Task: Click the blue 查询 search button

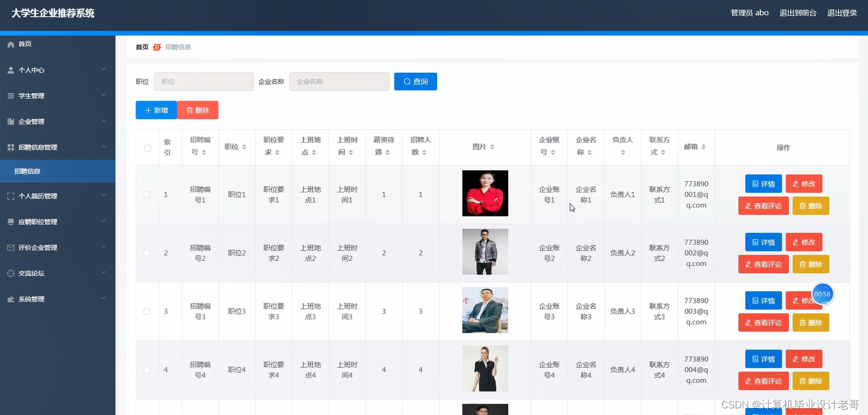Action: coord(415,81)
